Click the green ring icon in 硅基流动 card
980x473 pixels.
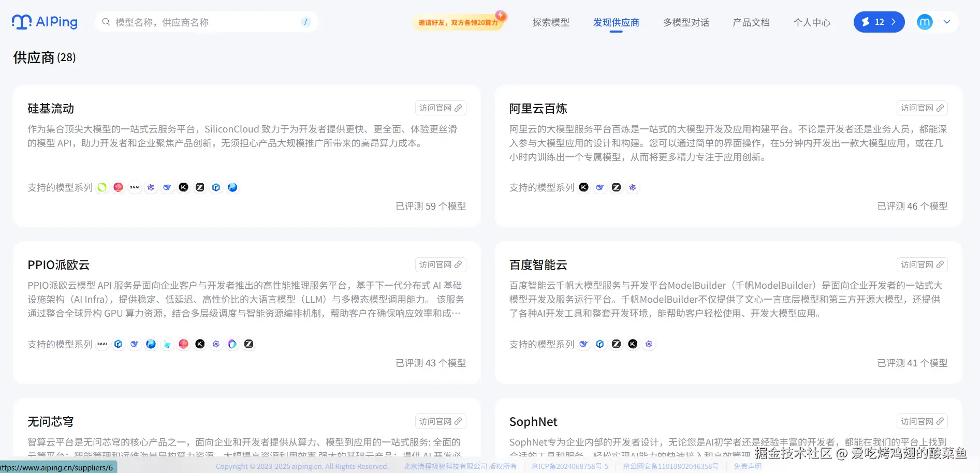[102, 187]
